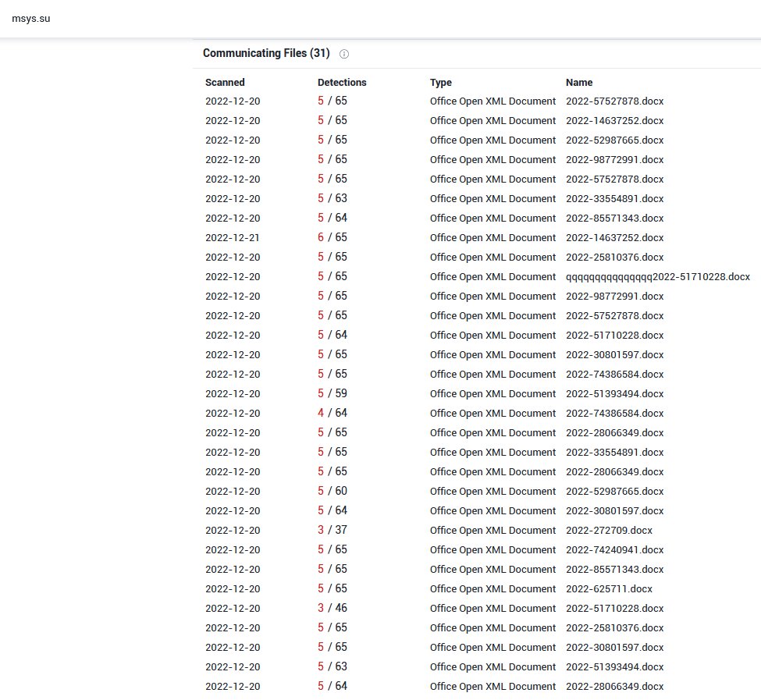
Task: Open 2022-51393494.docx with 5 / 63 detections
Action: coord(614,666)
